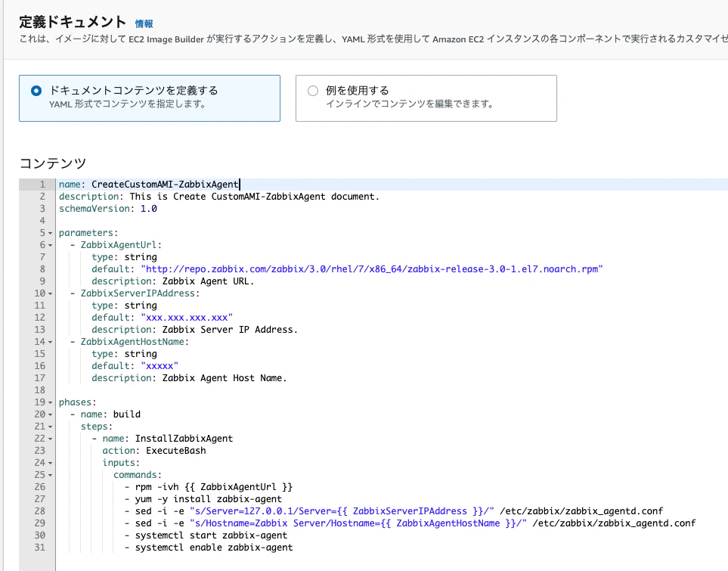Select the ドキュメントコンテンツを定義する radio option
The width and height of the screenshot is (728, 571).
36,91
